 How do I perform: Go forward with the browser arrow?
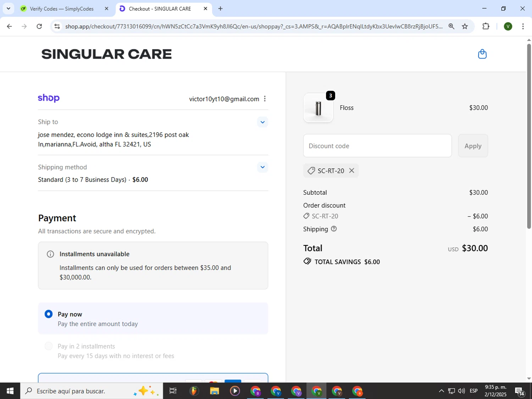click(x=24, y=26)
